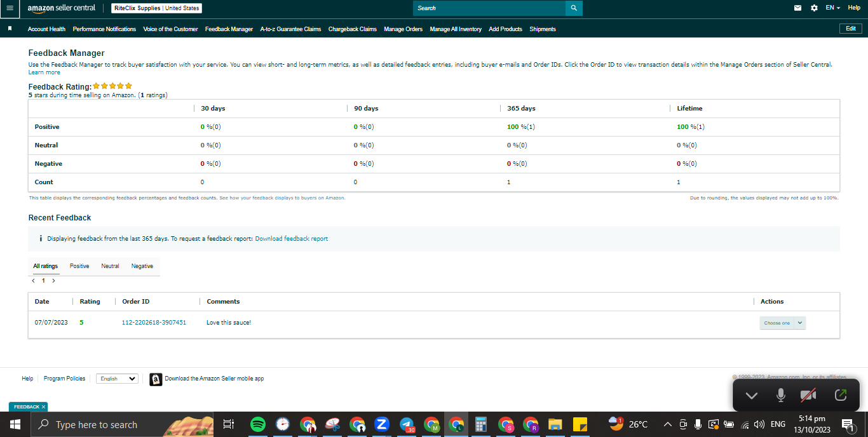
Task: Open the volume control in the system tray
Action: click(x=759, y=424)
